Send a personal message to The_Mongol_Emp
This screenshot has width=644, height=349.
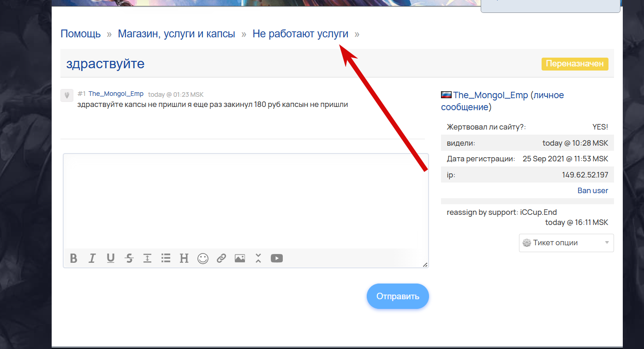(502, 101)
